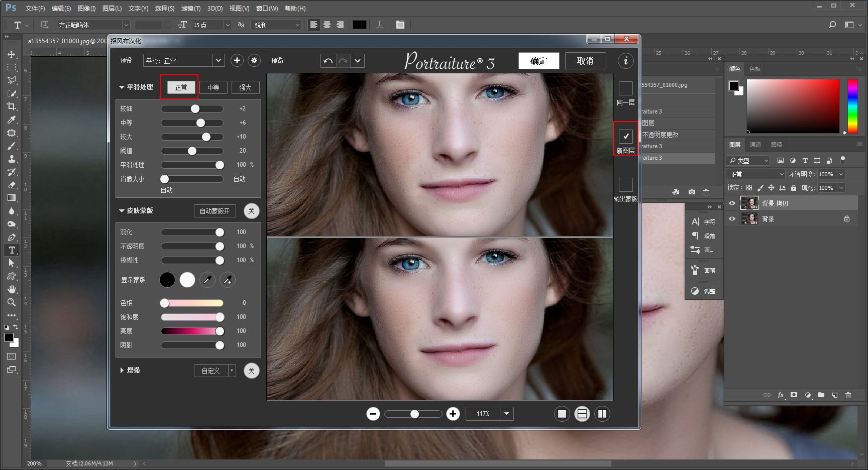Open the 窗口(W) menu
This screenshot has width=868, height=470.
(x=267, y=9)
